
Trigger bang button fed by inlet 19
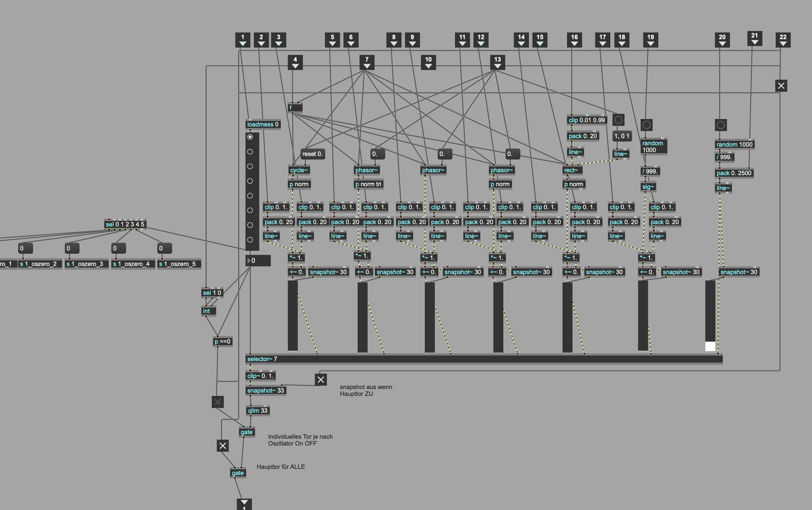click(646, 125)
